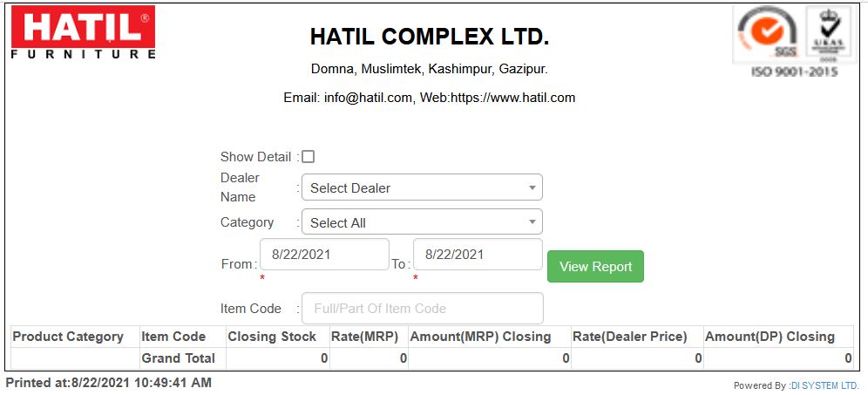Viewport: 868px width, 395px height.
Task: Click the SGS certification badge
Action: click(x=767, y=34)
